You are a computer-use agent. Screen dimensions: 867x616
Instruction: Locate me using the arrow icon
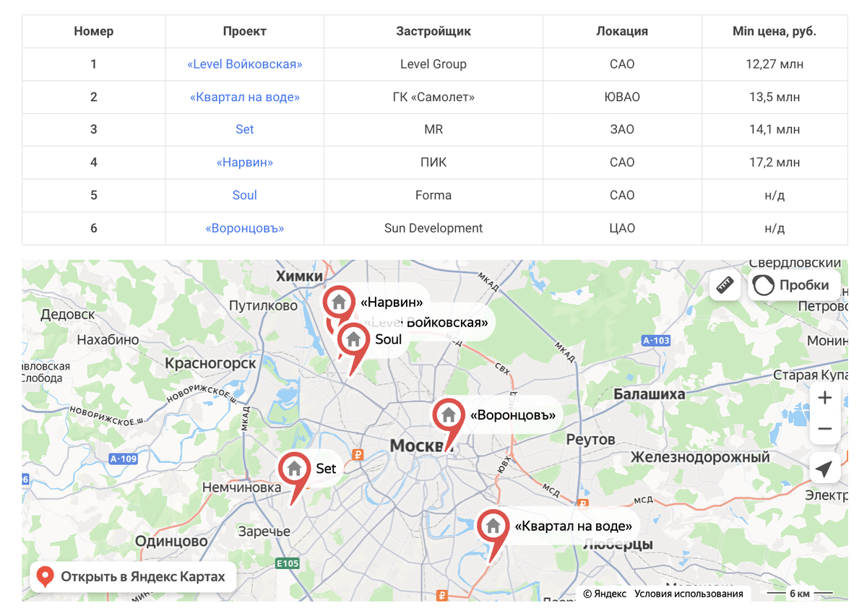(x=824, y=468)
